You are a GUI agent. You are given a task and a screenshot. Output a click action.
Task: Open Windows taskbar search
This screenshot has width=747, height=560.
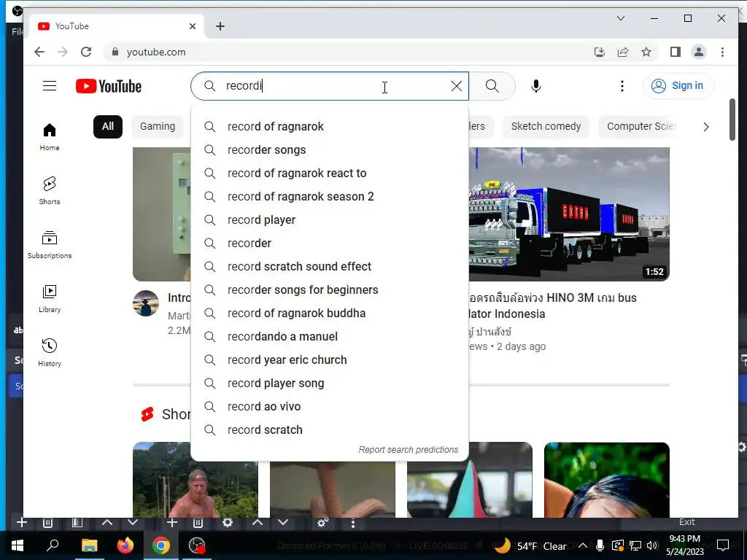53,545
